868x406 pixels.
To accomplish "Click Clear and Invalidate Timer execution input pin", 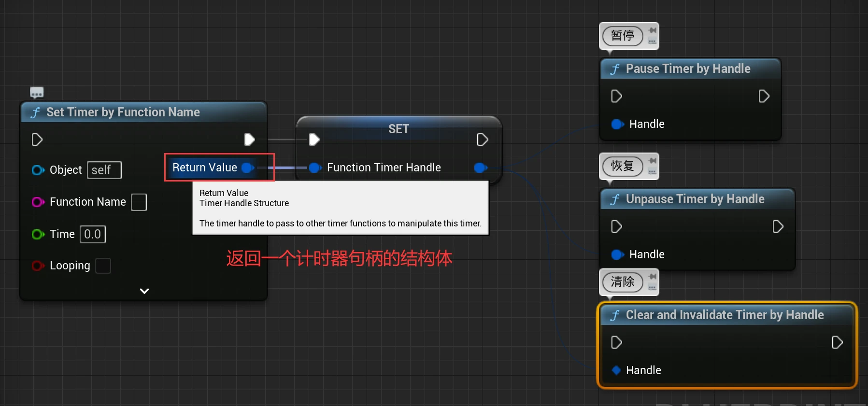I will pos(616,342).
